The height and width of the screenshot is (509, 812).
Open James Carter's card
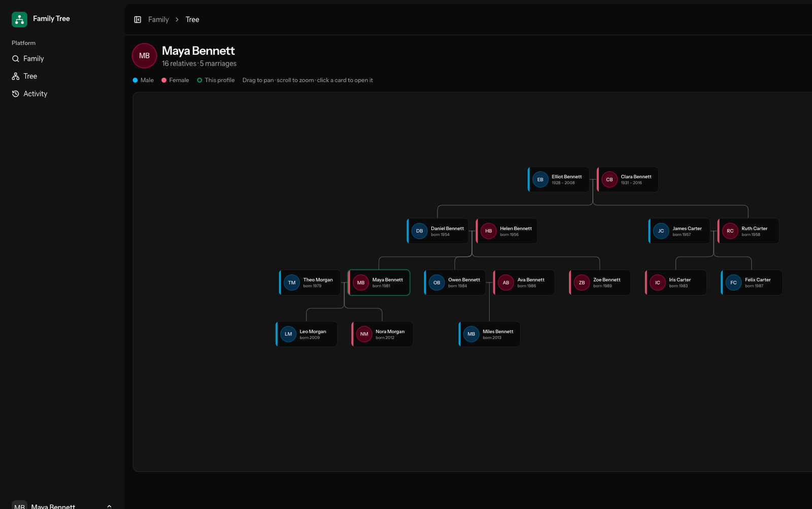[679, 231]
